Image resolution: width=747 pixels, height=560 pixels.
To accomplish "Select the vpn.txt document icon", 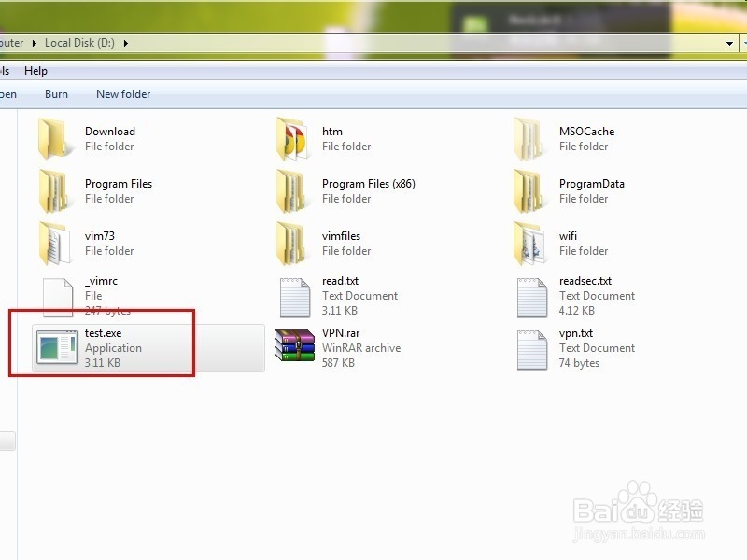I will (532, 350).
